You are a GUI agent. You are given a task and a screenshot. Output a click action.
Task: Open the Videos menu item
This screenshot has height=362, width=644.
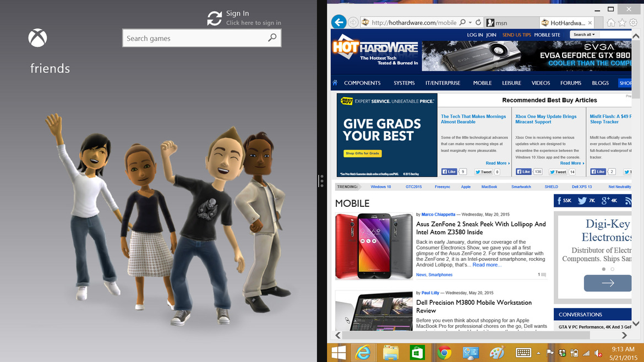pos(541,83)
